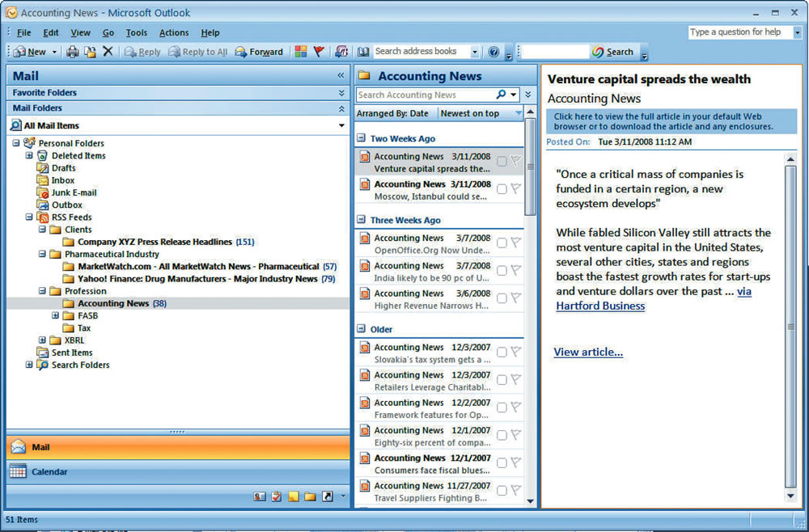Screen dimensions: 809x532
Task: Open Contacts from navigation pane bottom icons
Action: 259,496
